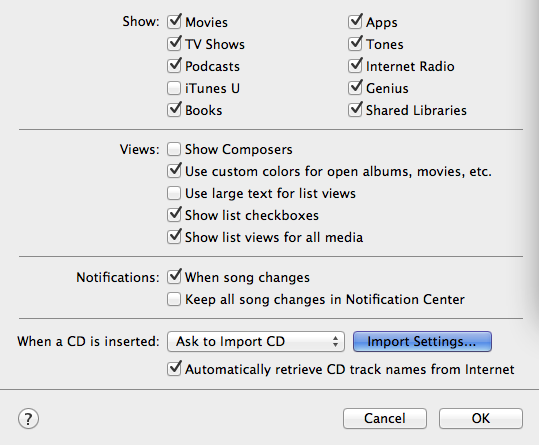Disable the TV Shows option
Screen dimensions: 539x445
174,44
